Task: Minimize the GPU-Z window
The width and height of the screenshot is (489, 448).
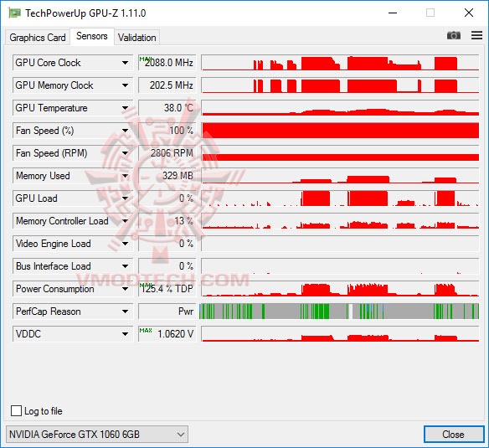Action: (393, 13)
